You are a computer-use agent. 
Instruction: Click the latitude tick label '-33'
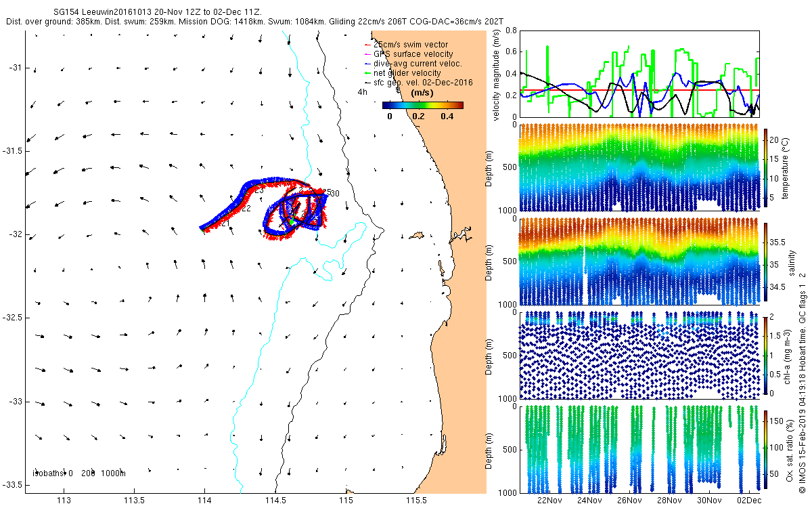tap(16, 402)
